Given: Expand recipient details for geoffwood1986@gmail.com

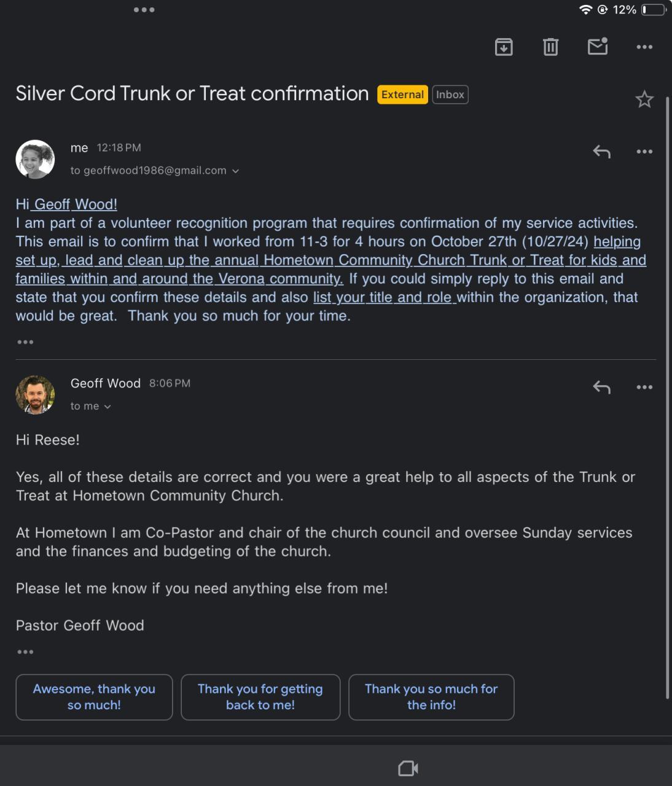Looking at the screenshot, I should [x=235, y=171].
